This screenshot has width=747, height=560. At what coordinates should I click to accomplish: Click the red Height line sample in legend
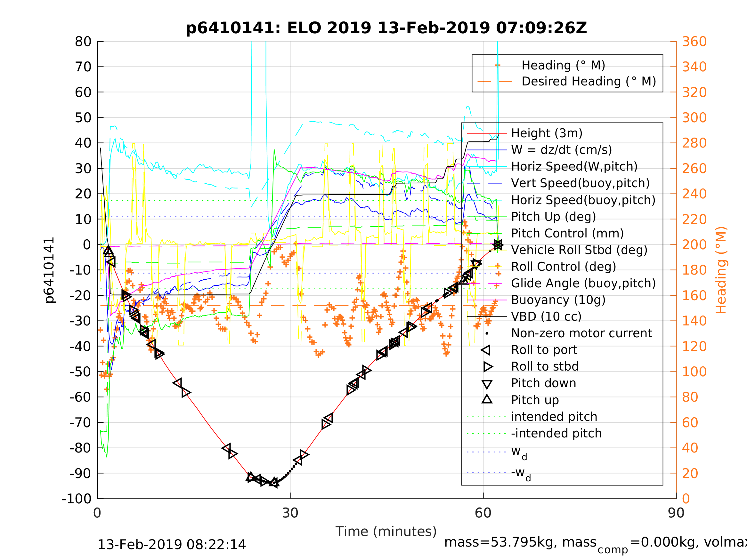click(x=487, y=133)
